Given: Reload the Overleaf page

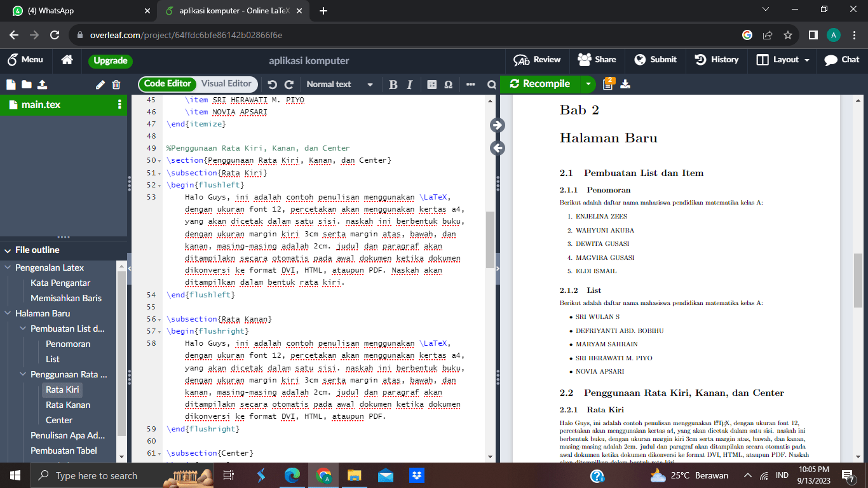Looking at the screenshot, I should click(55, 35).
